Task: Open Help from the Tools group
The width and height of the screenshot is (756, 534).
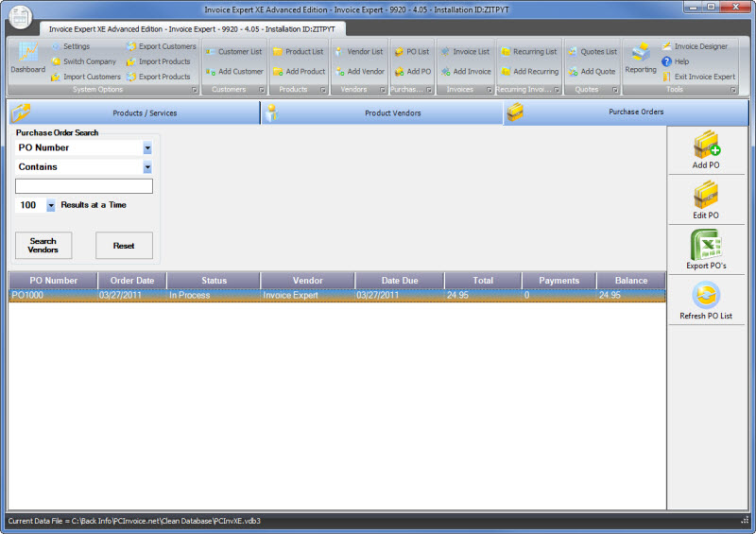Action: click(x=676, y=61)
